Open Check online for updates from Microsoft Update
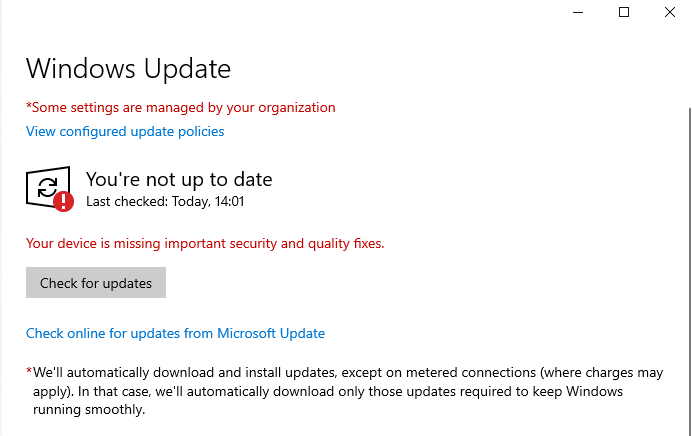 (x=175, y=333)
